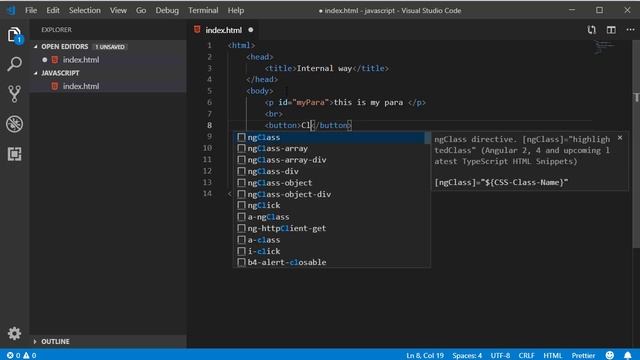Viewport: 640px width, 360px height.
Task: Change language mode via HTML
Action: (553, 355)
